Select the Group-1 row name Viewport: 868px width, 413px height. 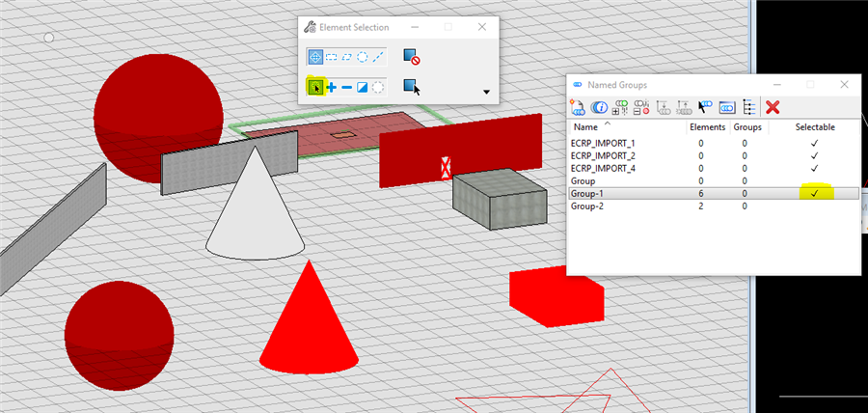coord(586,193)
